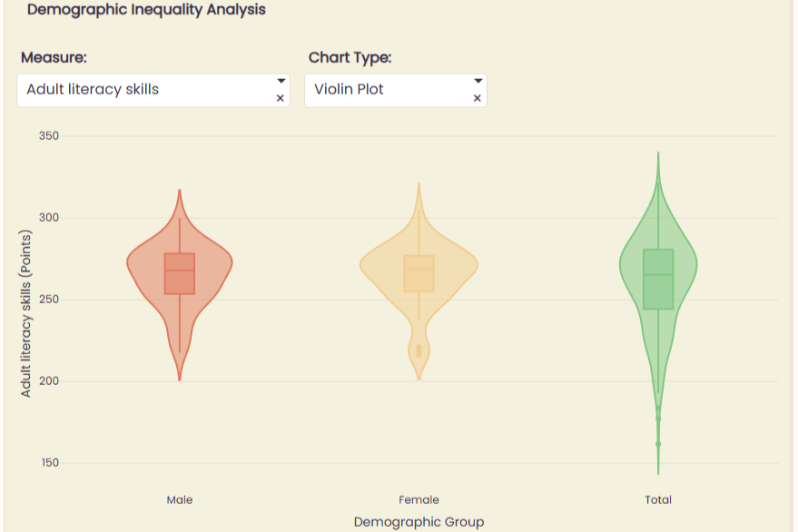Clear the Violin Plot selection

pyautogui.click(x=477, y=98)
